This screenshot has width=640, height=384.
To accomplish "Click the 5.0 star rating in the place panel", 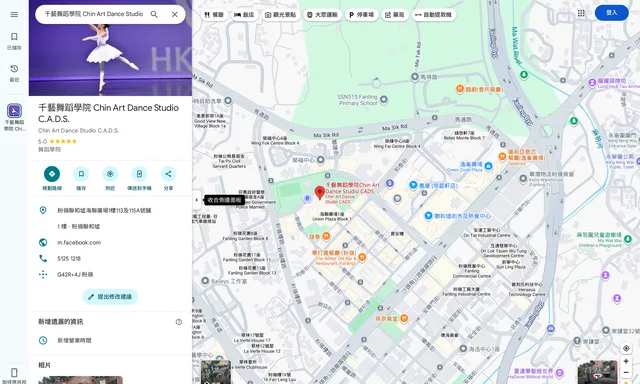I will 58,142.
